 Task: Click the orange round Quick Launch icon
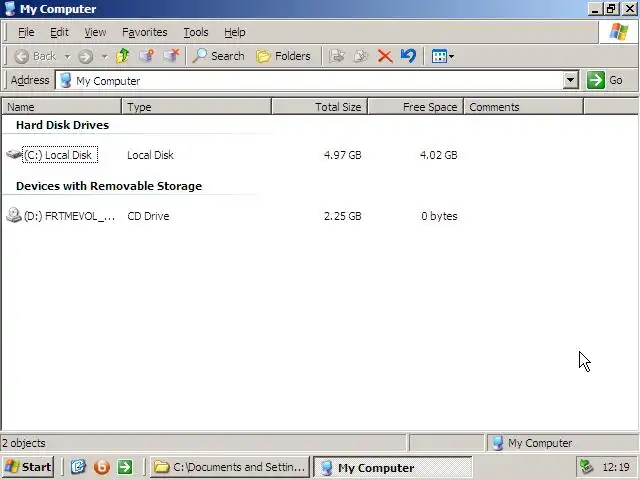click(102, 467)
